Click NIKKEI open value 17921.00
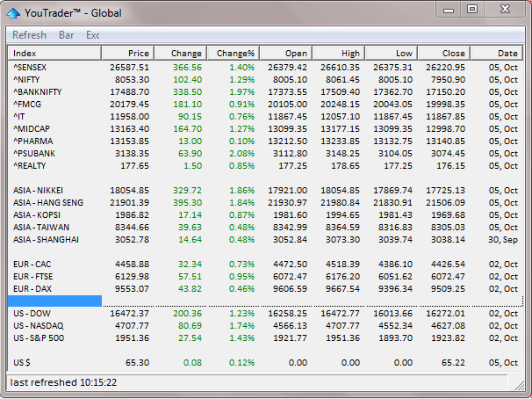 (287, 190)
